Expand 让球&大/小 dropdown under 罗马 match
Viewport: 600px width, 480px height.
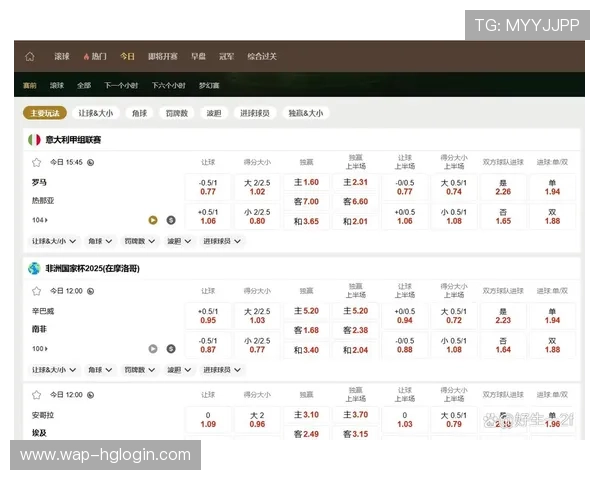click(x=54, y=241)
